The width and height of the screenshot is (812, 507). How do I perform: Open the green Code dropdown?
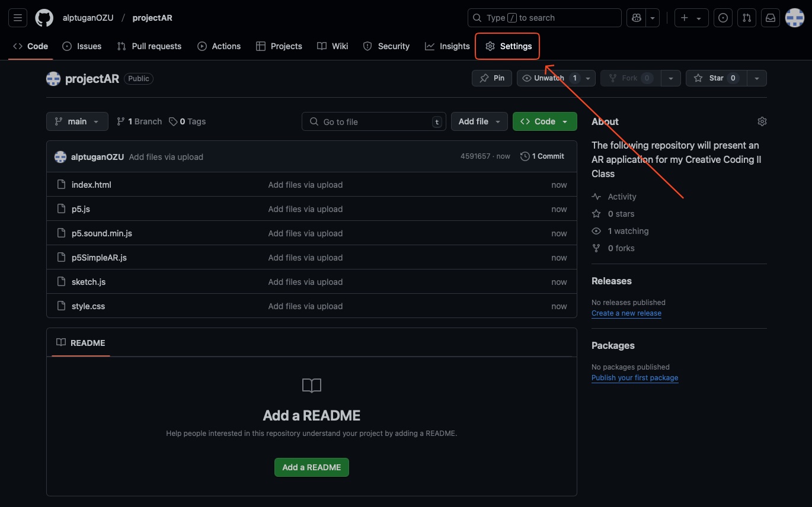pos(545,121)
